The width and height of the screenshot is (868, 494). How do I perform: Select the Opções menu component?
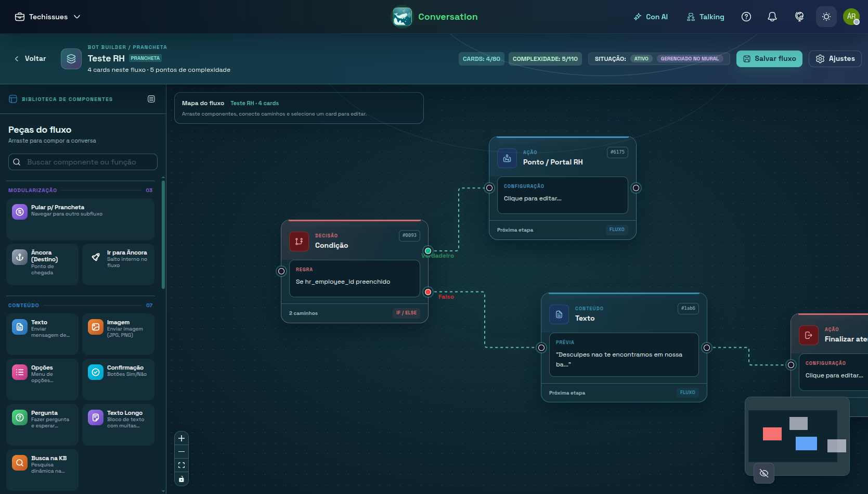(42, 379)
